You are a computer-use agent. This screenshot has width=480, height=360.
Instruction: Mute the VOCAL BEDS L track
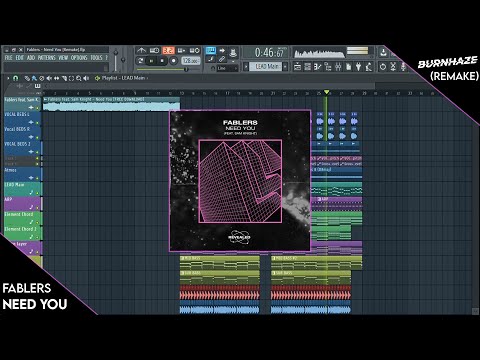(x=37, y=123)
